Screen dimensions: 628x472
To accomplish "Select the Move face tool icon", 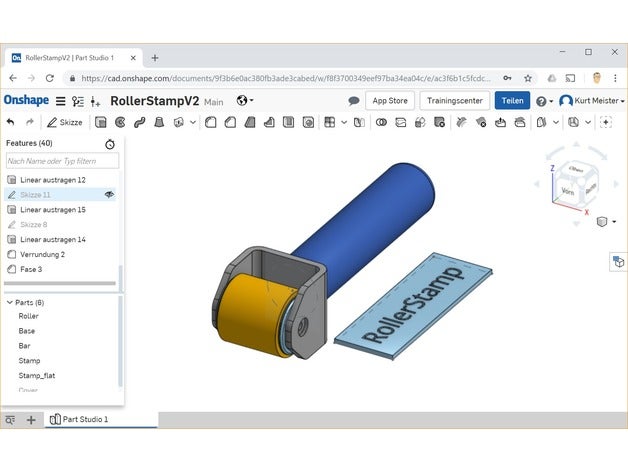I will (500, 122).
